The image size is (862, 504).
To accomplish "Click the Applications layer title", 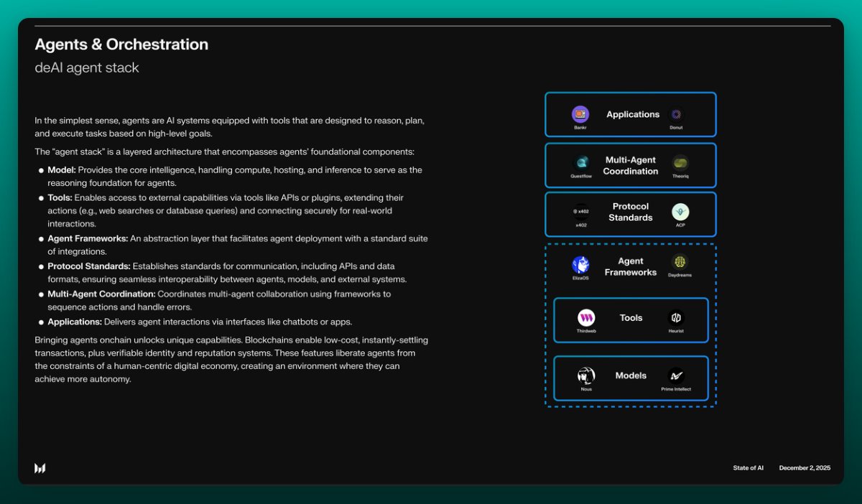I will (633, 114).
